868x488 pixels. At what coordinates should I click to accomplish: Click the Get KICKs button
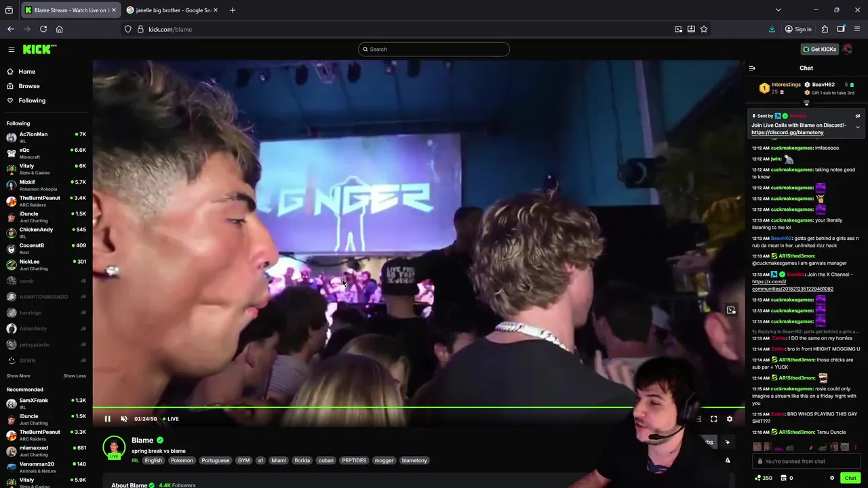819,49
